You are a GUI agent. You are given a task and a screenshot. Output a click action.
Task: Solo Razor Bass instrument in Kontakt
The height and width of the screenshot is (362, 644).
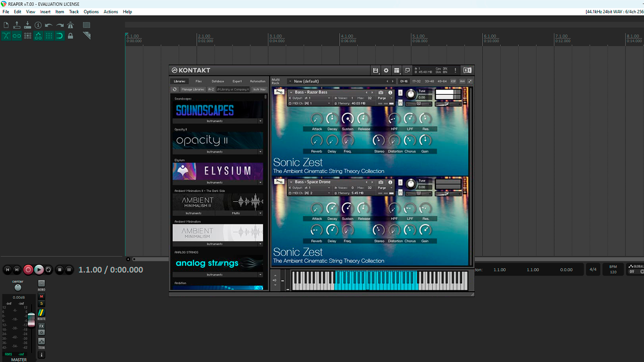[x=400, y=93]
